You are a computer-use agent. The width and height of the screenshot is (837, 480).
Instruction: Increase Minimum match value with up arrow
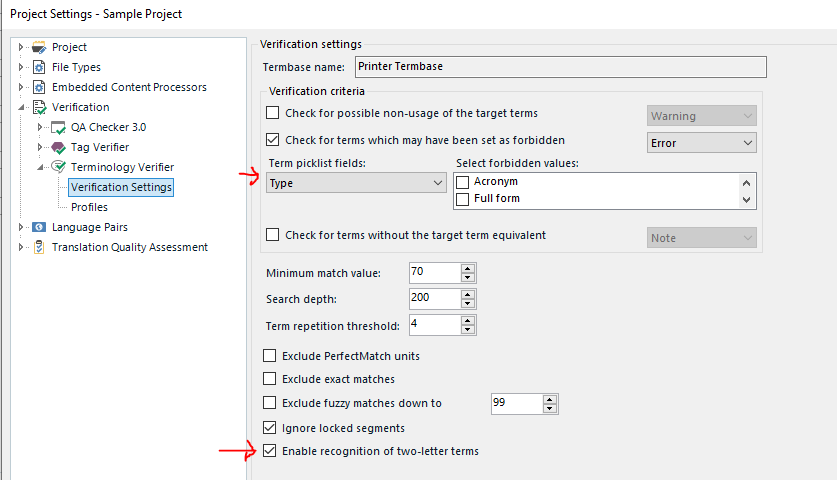tap(468, 268)
